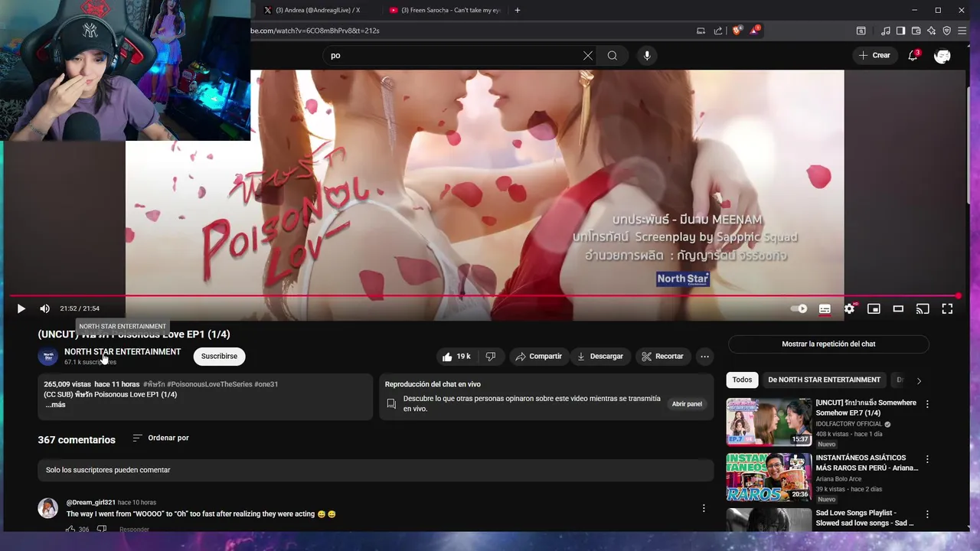Open Sad Love Songs Playlist video title
Screen dimensions: 980x551
click(x=865, y=518)
